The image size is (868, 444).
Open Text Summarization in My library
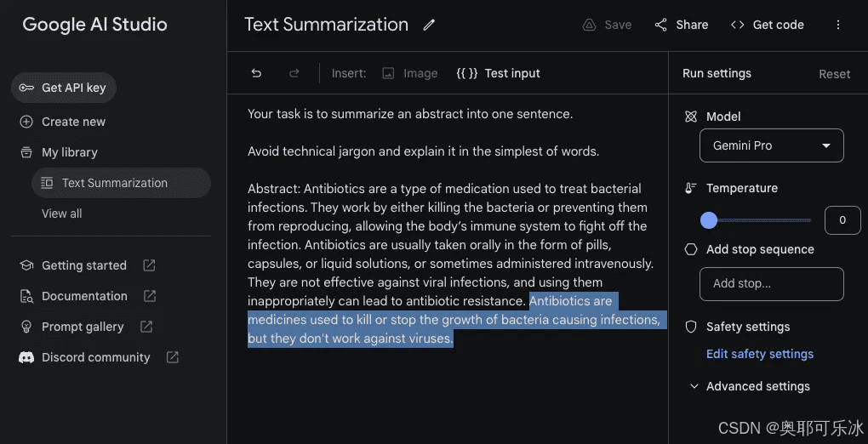(x=121, y=183)
